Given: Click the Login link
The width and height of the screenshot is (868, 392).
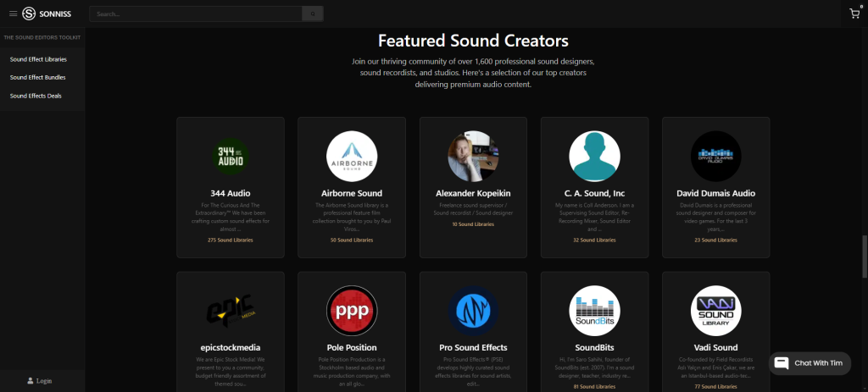Looking at the screenshot, I should click(44, 381).
